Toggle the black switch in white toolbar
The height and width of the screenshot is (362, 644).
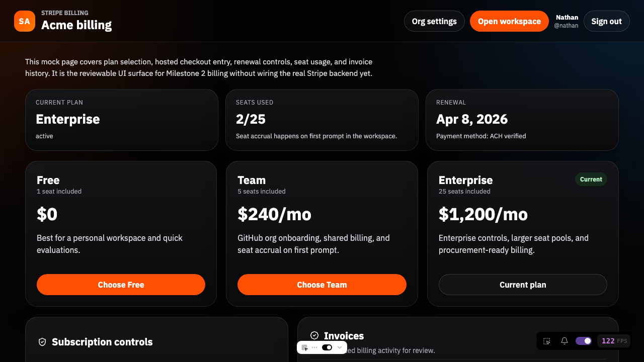click(327, 347)
